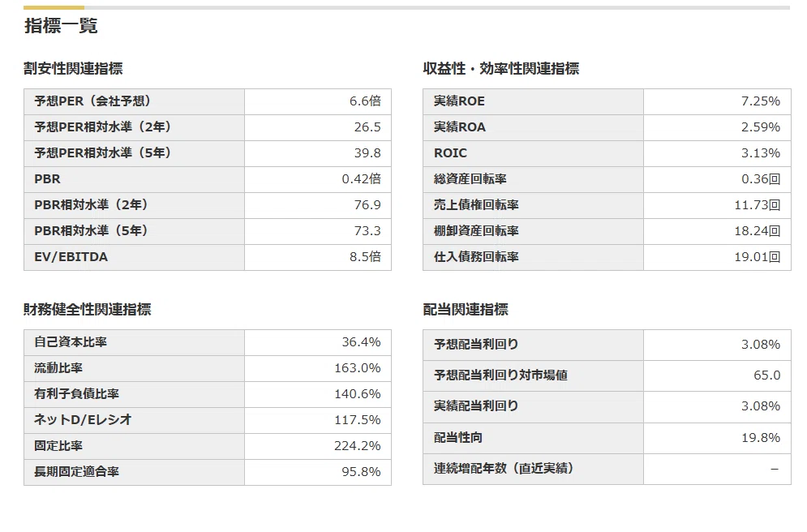Click the 予想PER（会社予想） label cell
The image size is (807, 532).
point(134,101)
